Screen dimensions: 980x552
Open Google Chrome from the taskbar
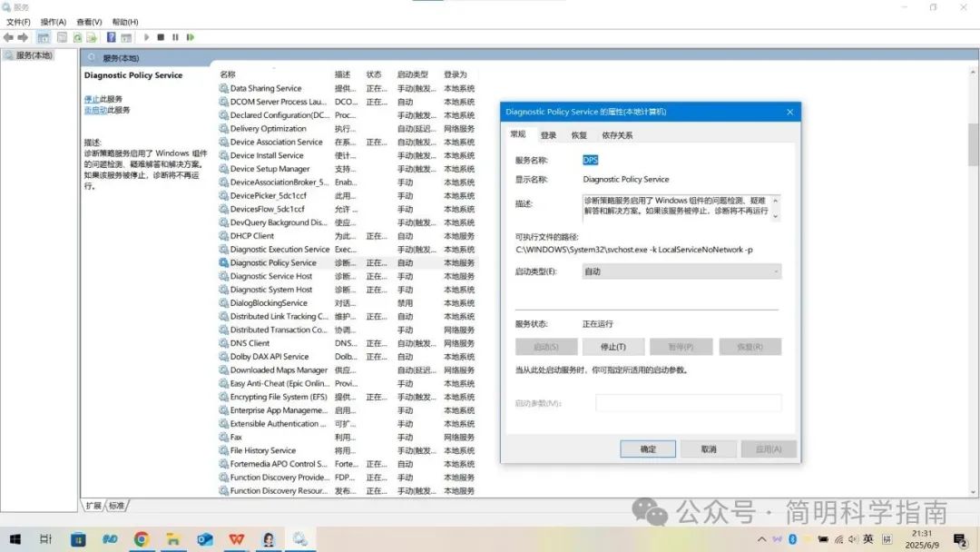coord(142,539)
